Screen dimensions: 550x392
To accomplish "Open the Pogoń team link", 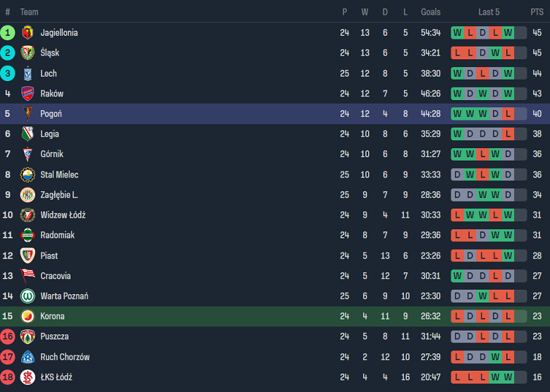I will [x=52, y=114].
